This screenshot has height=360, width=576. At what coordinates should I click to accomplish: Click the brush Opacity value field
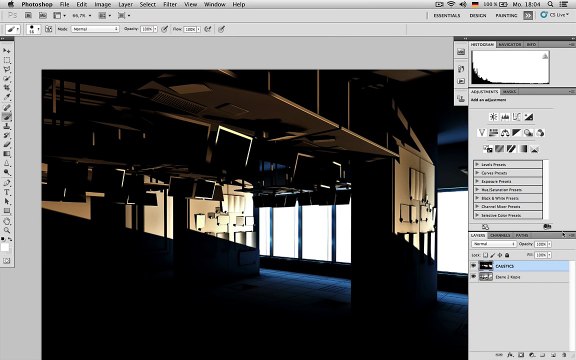147,29
